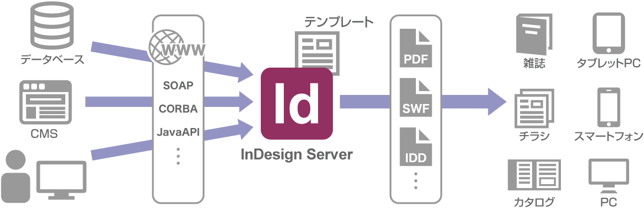Select the template document icon

tap(317, 50)
